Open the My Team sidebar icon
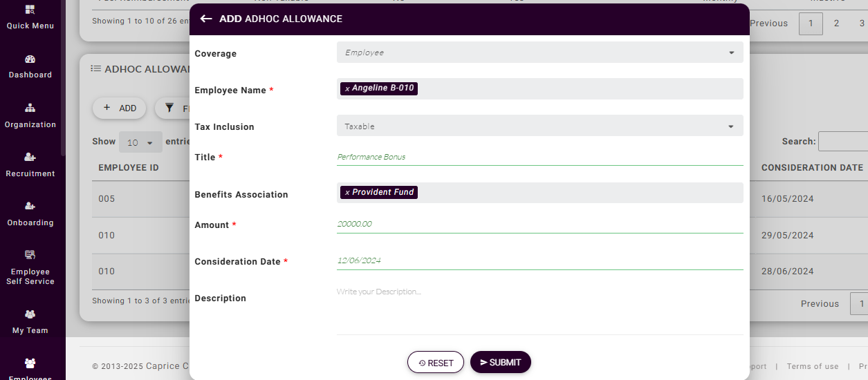This screenshot has height=380, width=868. pos(30,314)
